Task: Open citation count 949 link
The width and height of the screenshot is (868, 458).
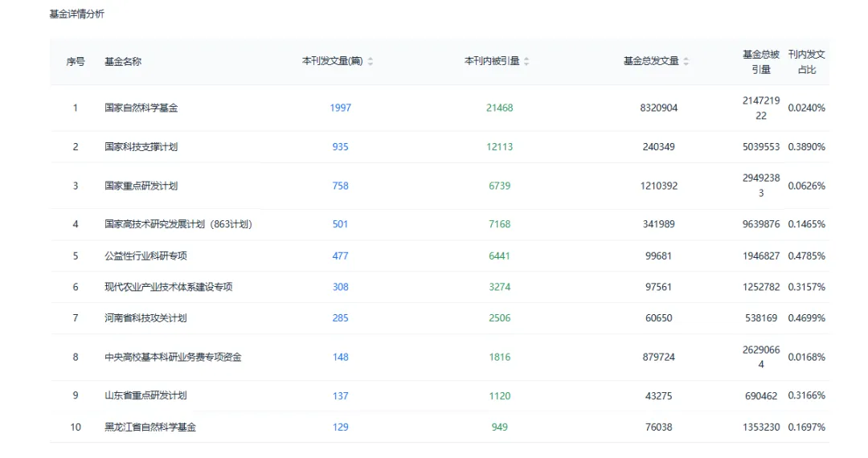Action: click(500, 427)
